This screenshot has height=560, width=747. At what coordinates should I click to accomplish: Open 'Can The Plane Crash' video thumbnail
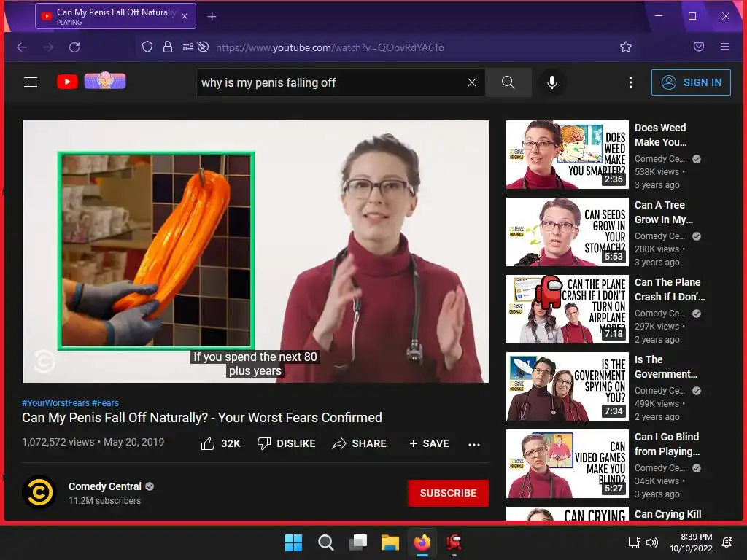(568, 309)
